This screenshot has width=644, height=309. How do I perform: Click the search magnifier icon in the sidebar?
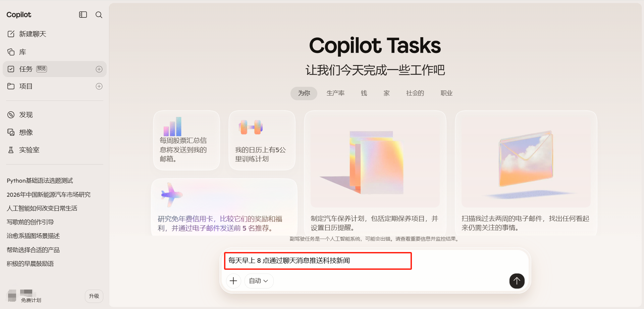coord(99,15)
